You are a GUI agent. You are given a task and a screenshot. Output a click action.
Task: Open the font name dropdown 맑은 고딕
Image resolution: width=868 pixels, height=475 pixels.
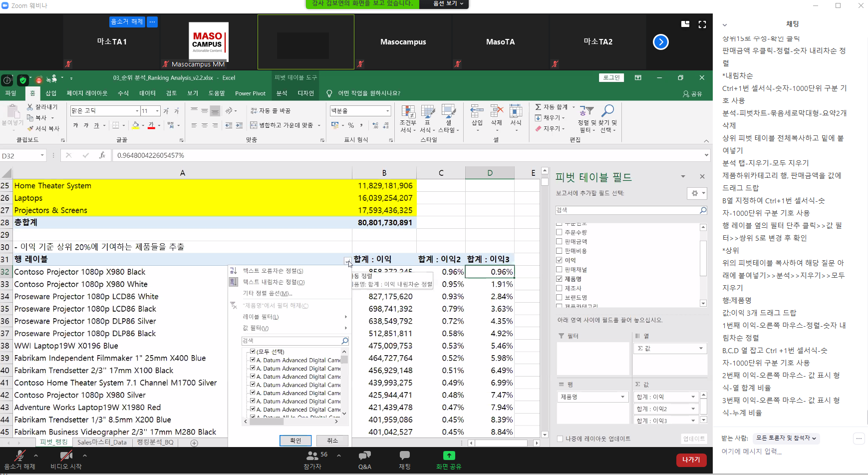point(137,111)
